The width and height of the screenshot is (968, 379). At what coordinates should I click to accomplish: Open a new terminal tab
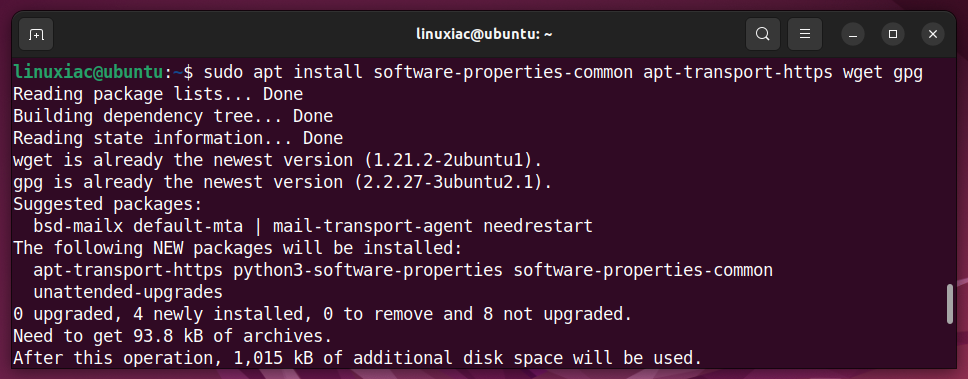36,34
